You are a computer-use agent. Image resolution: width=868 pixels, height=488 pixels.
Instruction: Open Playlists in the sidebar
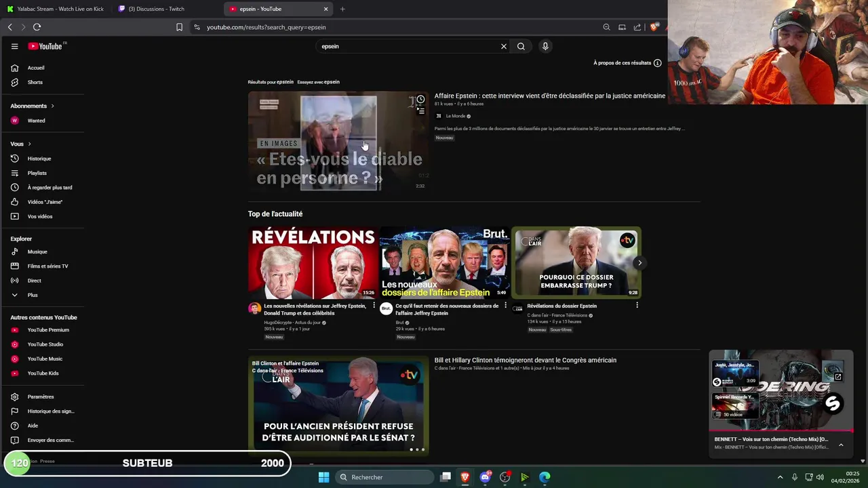pyautogui.click(x=29, y=173)
